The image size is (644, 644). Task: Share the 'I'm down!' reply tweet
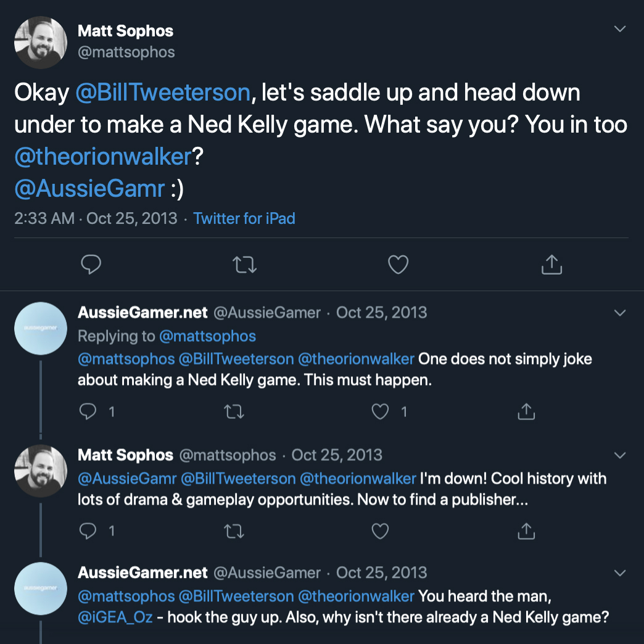(x=526, y=530)
